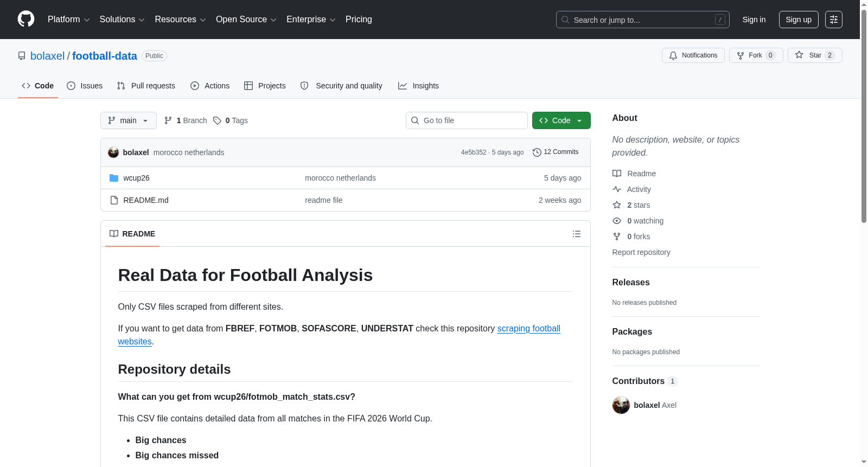868x467 pixels.
Task: Open the Projects tab
Action: 265,86
